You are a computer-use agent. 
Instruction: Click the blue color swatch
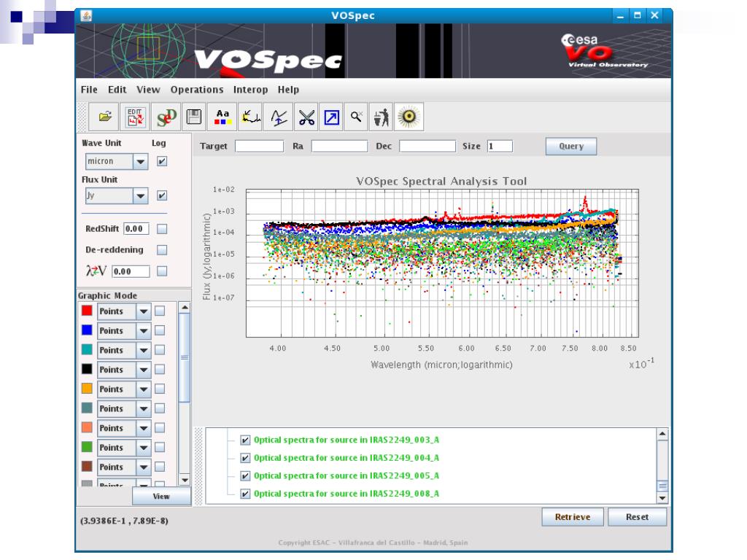point(87,330)
